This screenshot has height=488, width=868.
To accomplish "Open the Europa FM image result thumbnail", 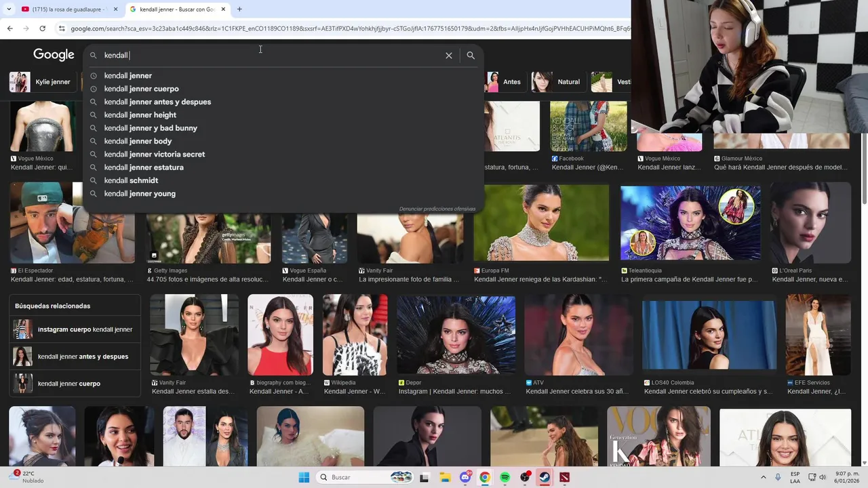I will [x=541, y=222].
